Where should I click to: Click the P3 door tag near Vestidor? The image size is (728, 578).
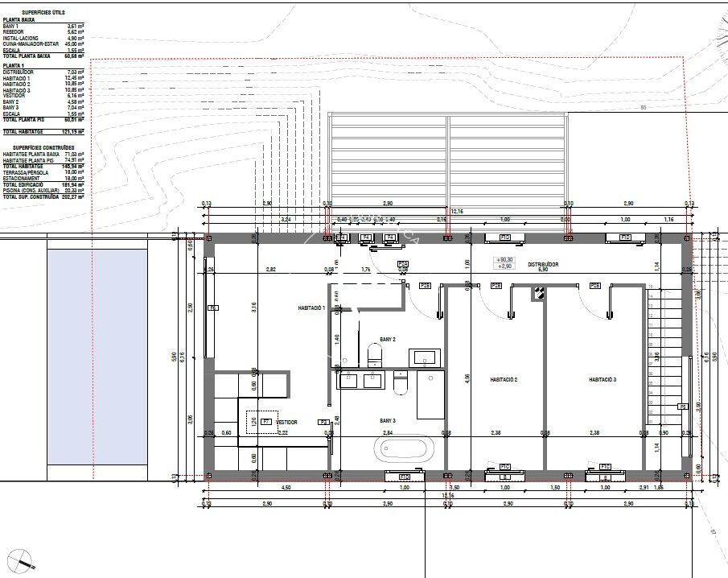click(323, 422)
